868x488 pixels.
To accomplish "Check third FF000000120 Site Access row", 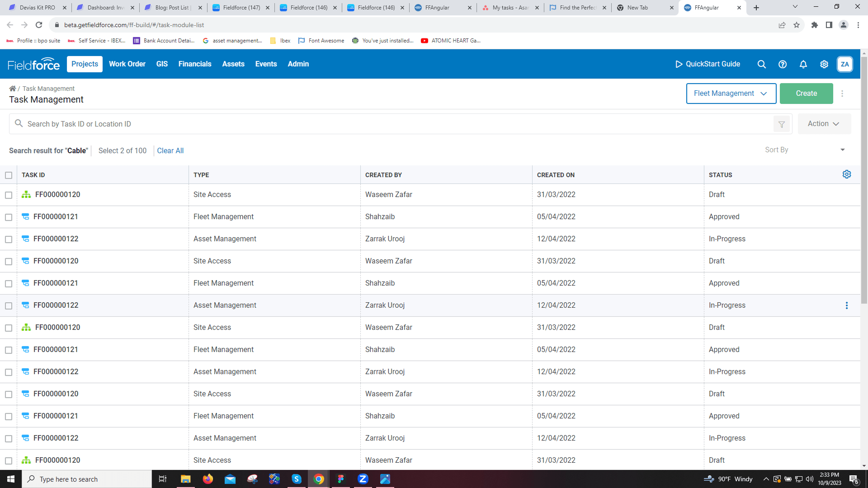I will [9, 328].
